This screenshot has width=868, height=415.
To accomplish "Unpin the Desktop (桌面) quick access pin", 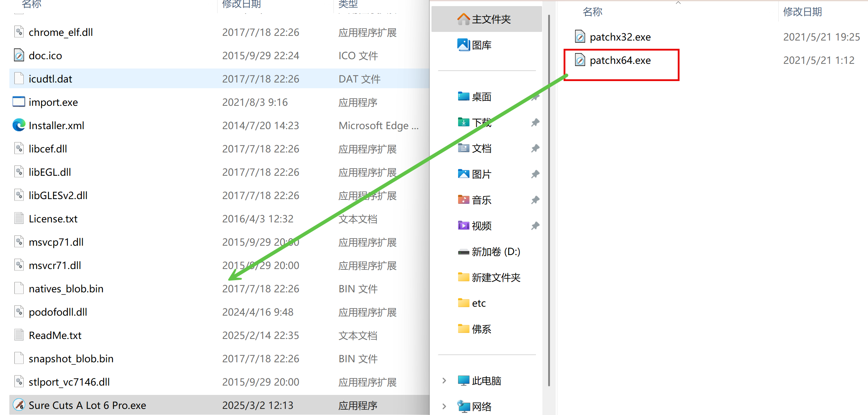I will (x=535, y=97).
